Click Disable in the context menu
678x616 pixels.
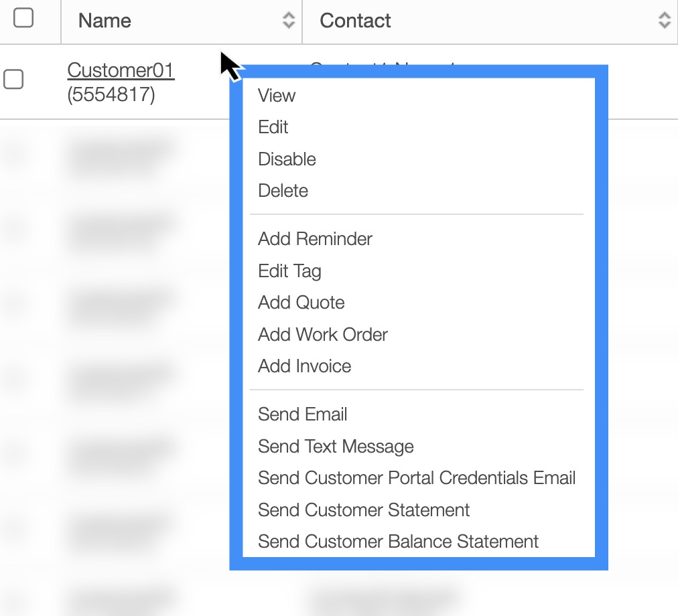click(287, 159)
